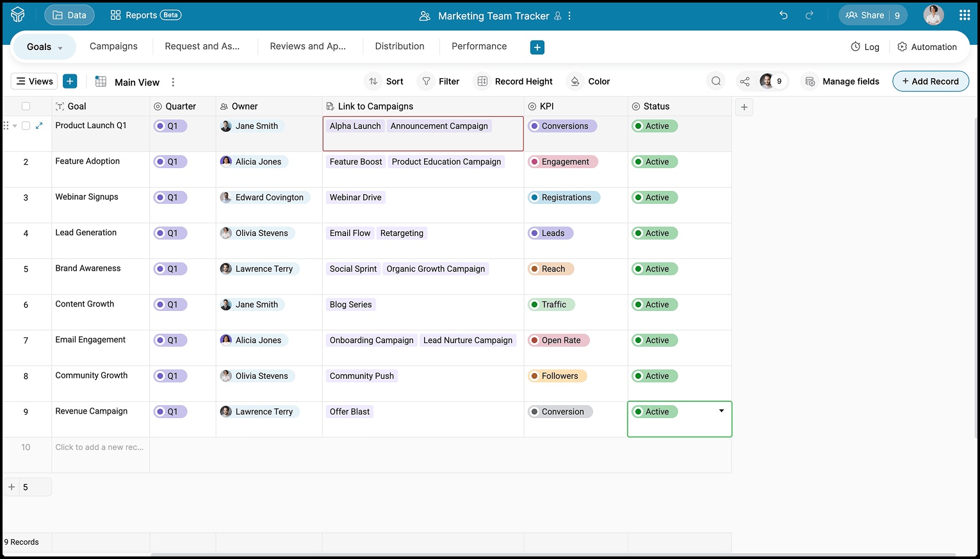The width and height of the screenshot is (980, 559).
Task: Switch to Data mode
Action: pyautogui.click(x=69, y=15)
